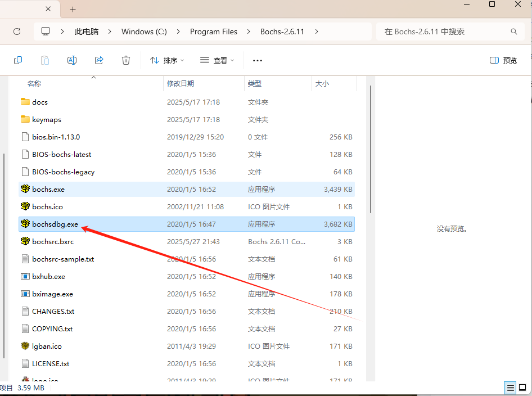Expand the chevron after Windows (C:)
The width and height of the screenshot is (532, 396).
(178, 31)
